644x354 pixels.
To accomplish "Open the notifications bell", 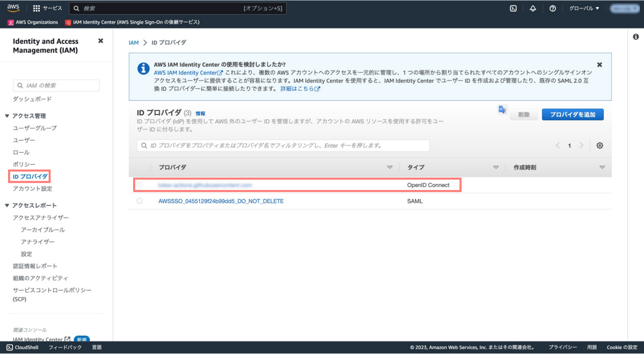I will click(533, 9).
